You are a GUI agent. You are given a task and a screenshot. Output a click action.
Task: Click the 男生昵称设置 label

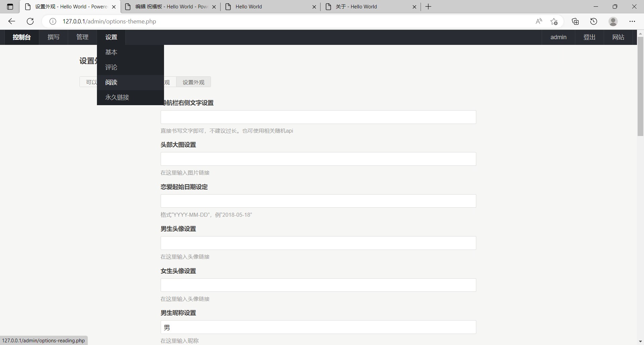click(178, 313)
